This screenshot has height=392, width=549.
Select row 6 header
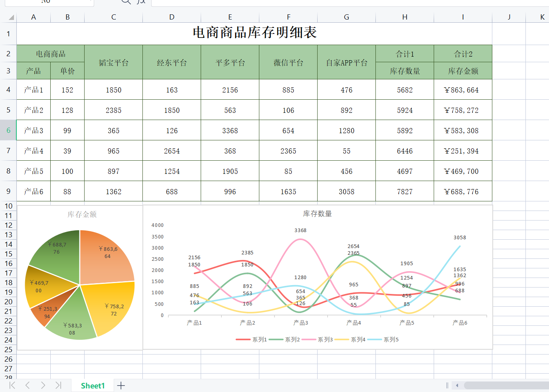coord(8,130)
